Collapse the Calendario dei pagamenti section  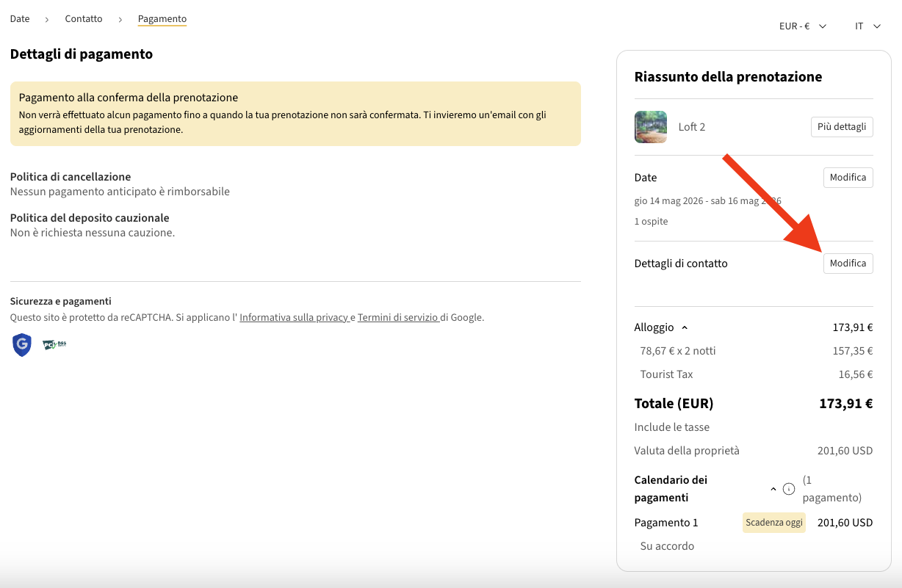[x=773, y=489]
